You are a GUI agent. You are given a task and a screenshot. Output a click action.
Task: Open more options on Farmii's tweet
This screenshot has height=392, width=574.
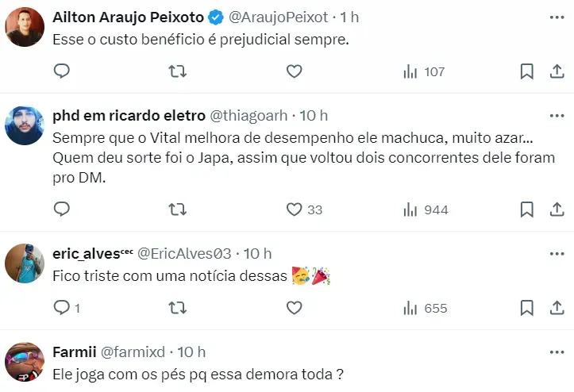557,351
